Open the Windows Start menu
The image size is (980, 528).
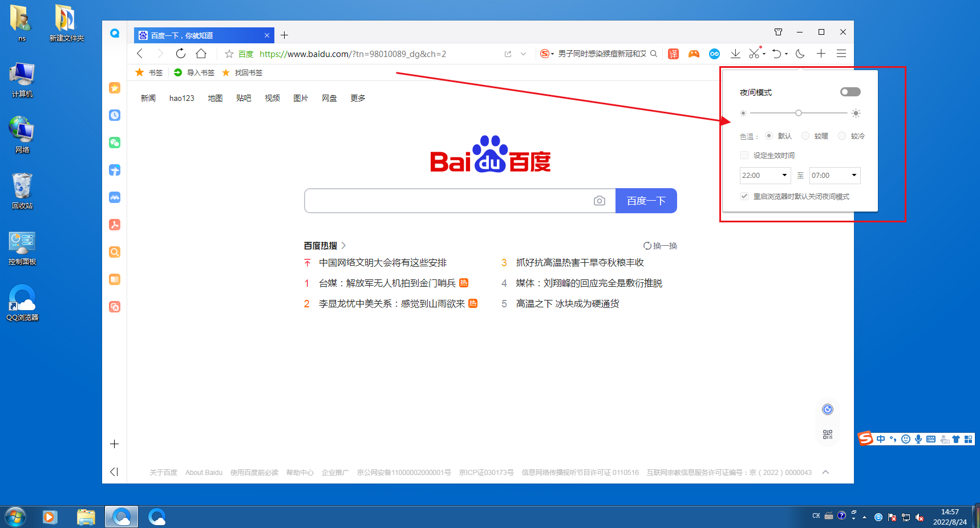[15, 517]
